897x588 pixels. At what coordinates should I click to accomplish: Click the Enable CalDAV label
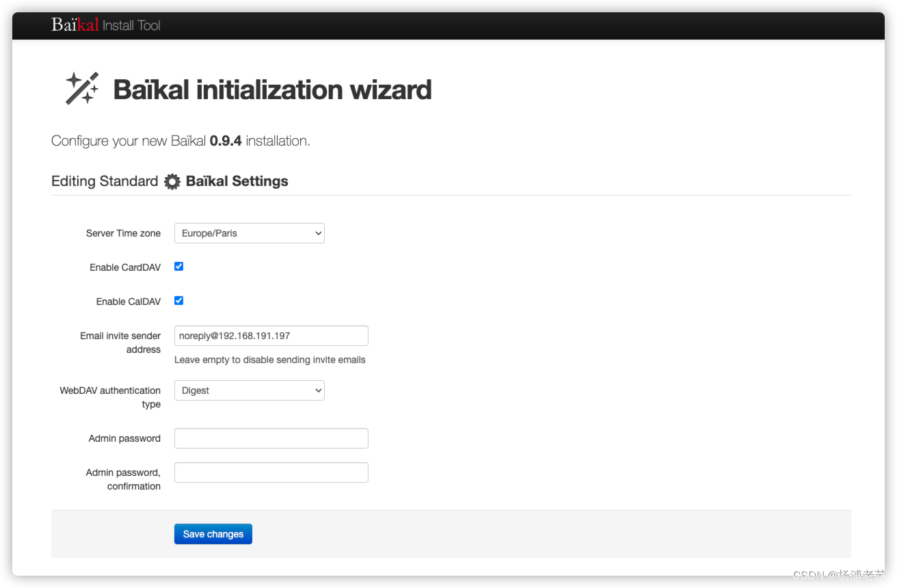point(129,302)
